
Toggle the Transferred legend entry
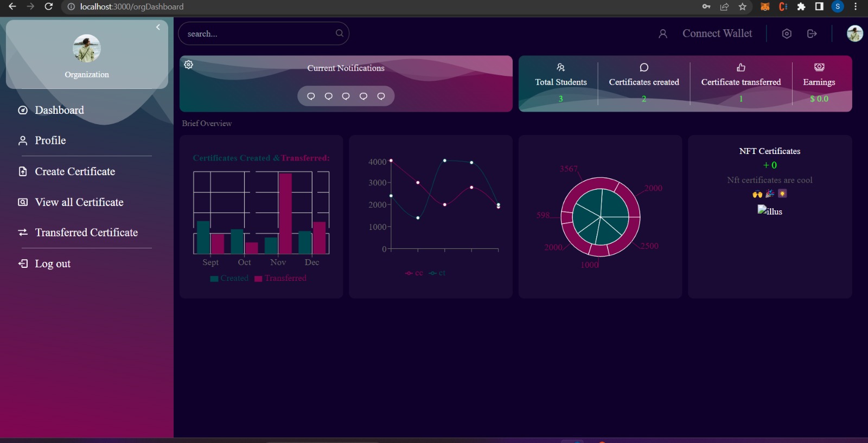click(280, 278)
